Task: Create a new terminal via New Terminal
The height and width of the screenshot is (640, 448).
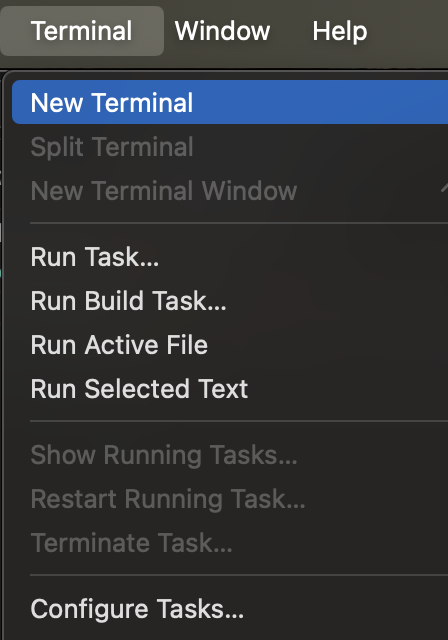Action: click(230, 102)
